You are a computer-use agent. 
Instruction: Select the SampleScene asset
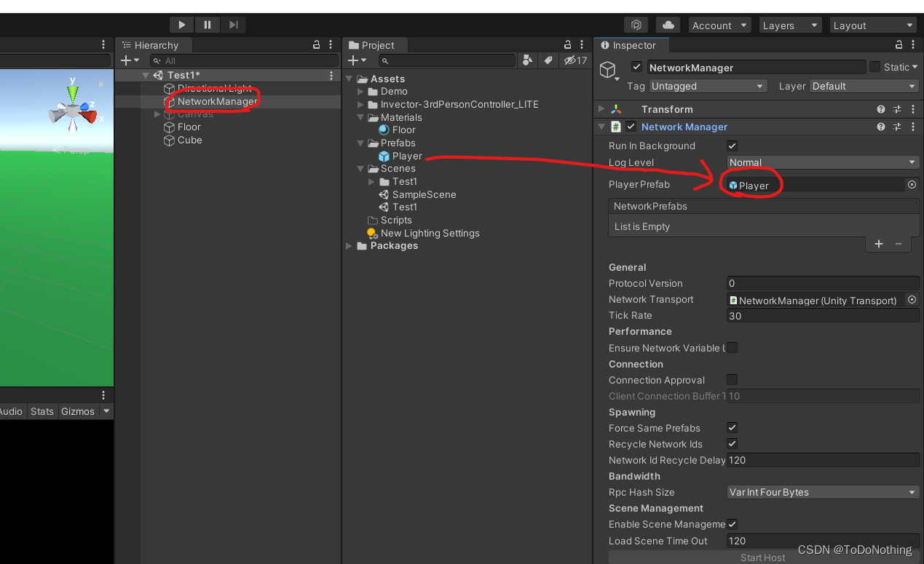[x=417, y=194]
